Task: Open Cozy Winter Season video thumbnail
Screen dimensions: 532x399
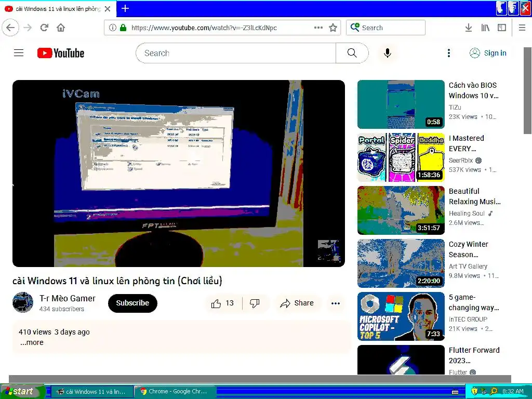Action: coord(401,263)
